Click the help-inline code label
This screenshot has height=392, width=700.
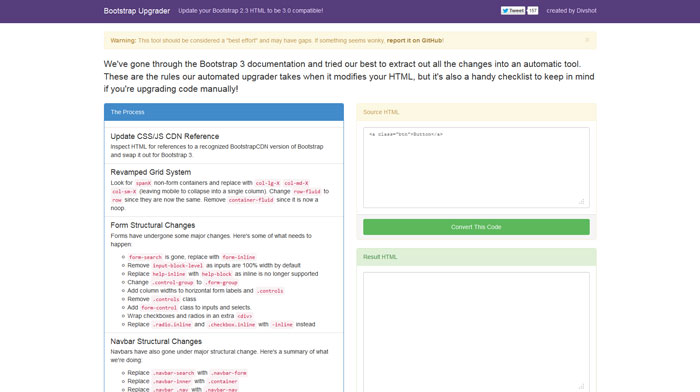click(x=169, y=274)
